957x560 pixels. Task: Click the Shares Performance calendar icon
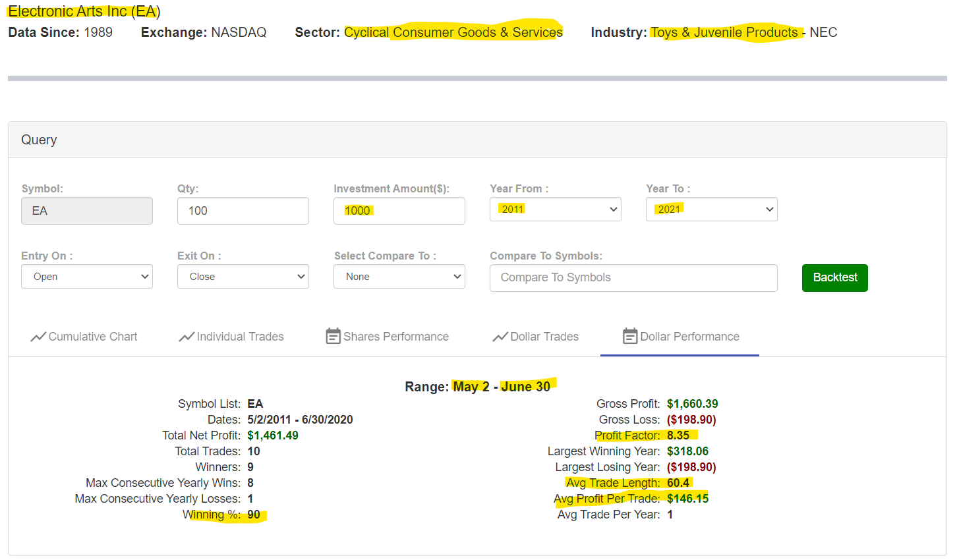pos(333,337)
